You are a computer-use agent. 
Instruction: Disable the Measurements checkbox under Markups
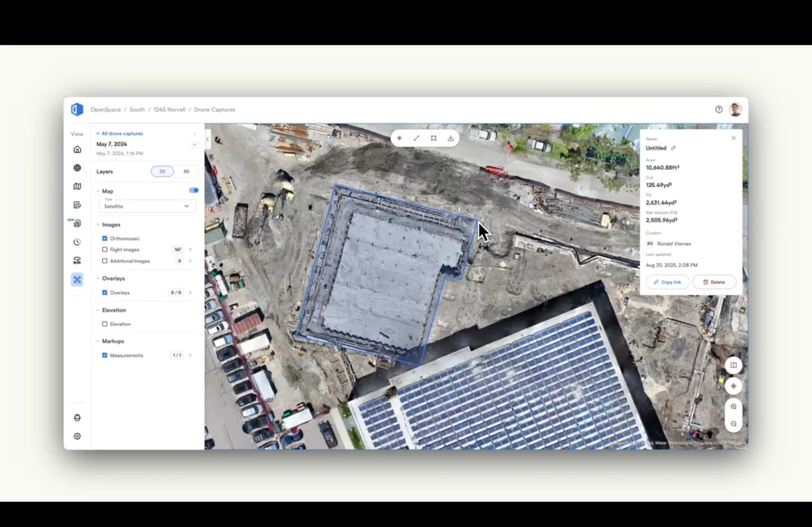[104, 355]
